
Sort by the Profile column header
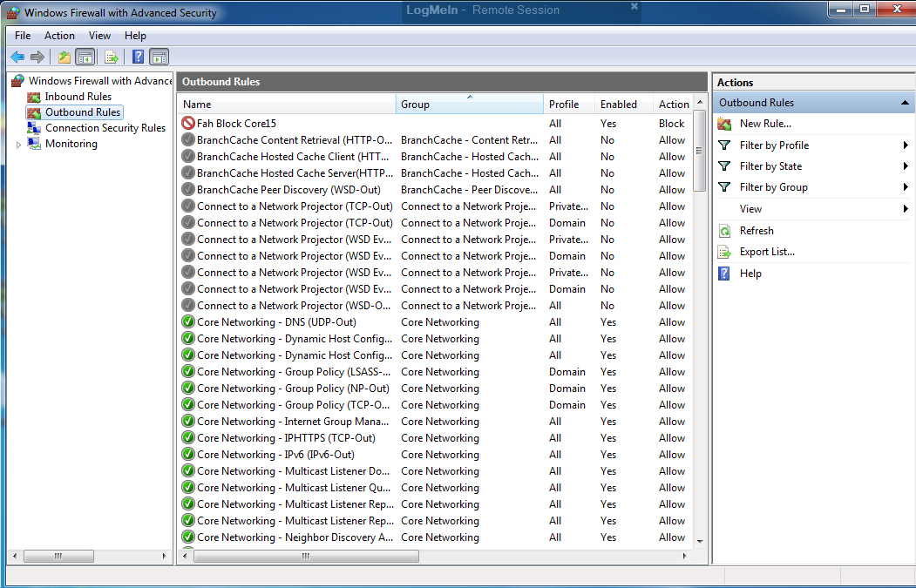click(569, 104)
